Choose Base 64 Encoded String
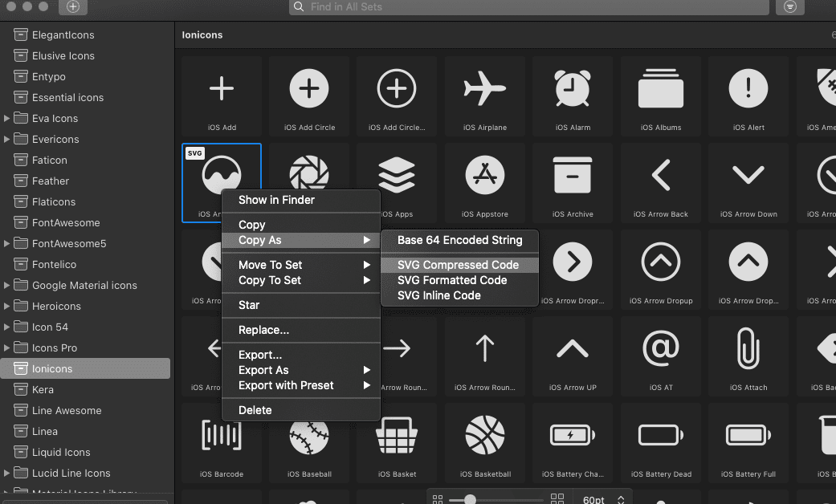Viewport: 836px width, 504px height. [x=459, y=240]
